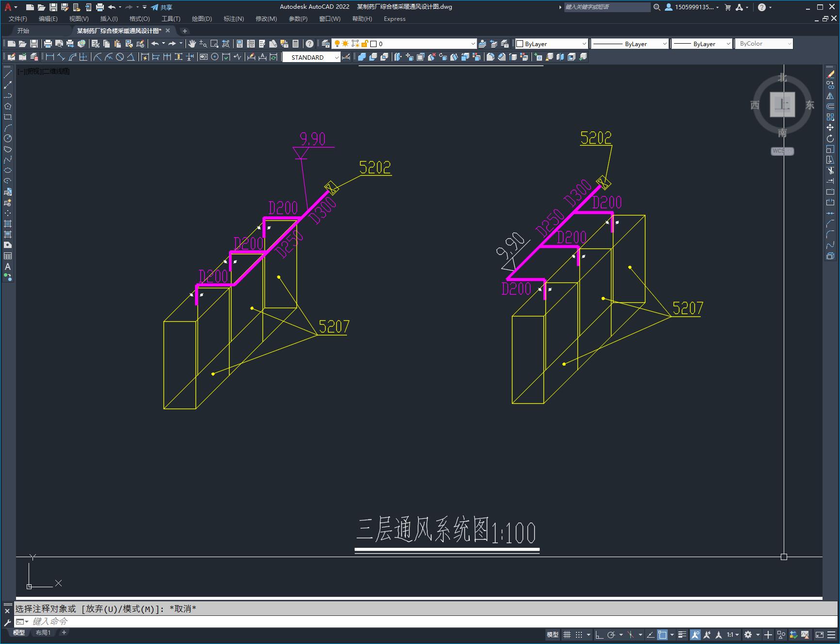This screenshot has width=840, height=644.
Task: Click the Redo arrow icon
Action: point(172,44)
